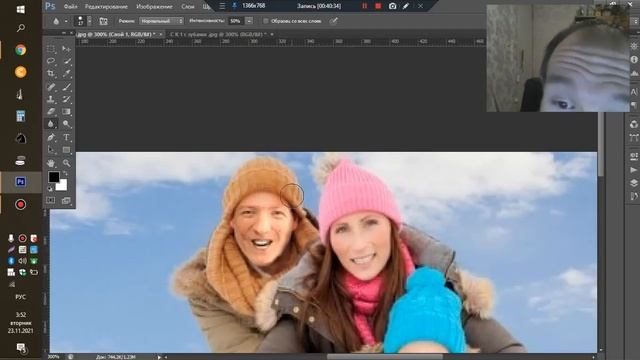Select the Pen tool
Viewport: 640px width, 360px height.
(x=51, y=137)
